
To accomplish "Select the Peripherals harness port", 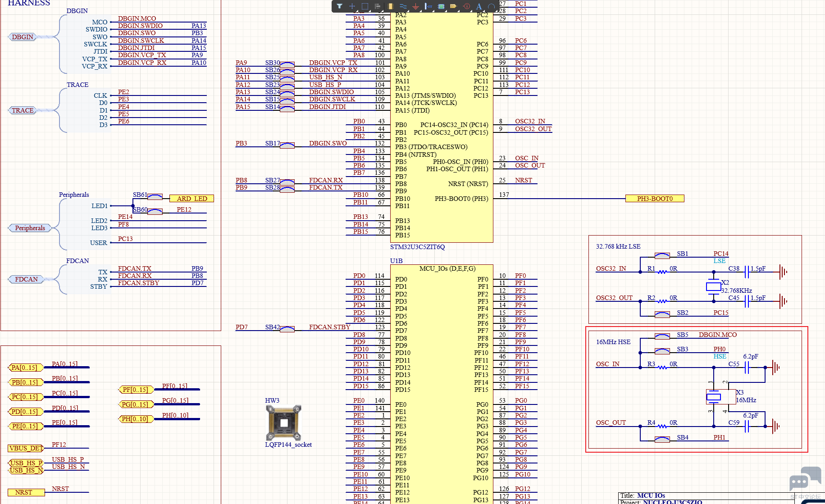I will click(30, 228).
